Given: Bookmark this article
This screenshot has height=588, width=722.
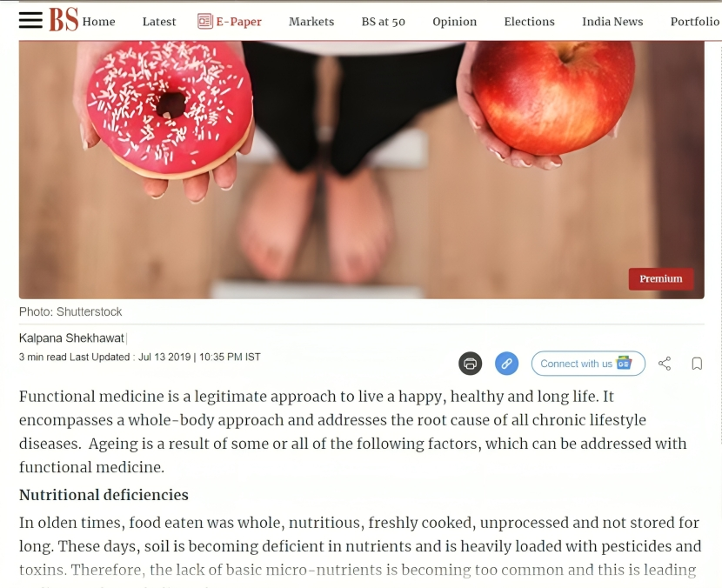Looking at the screenshot, I should coord(697,364).
